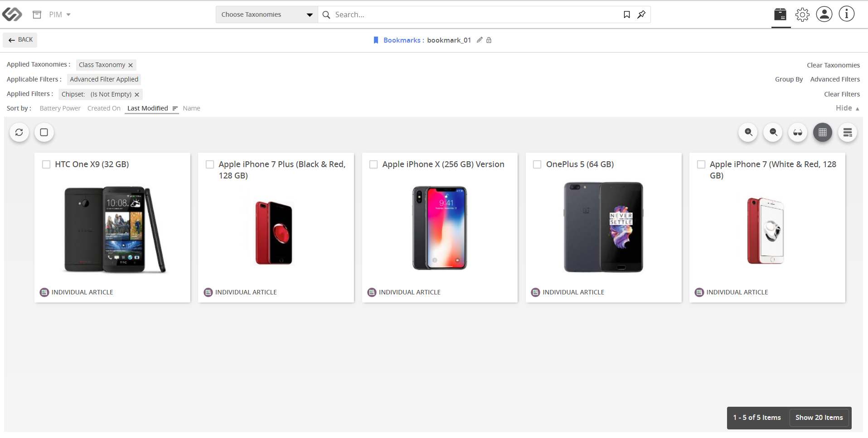
Task: Click the glasses view icon
Action: coord(798,132)
